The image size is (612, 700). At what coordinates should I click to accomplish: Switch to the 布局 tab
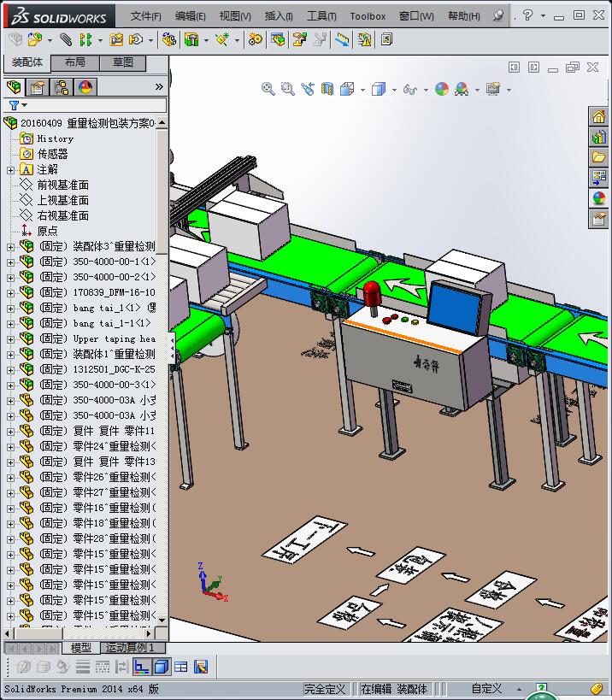pos(75,62)
